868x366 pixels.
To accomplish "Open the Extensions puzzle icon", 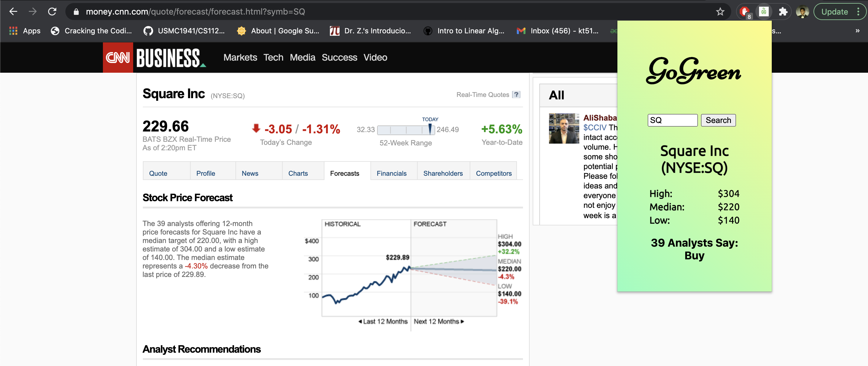I will click(783, 12).
